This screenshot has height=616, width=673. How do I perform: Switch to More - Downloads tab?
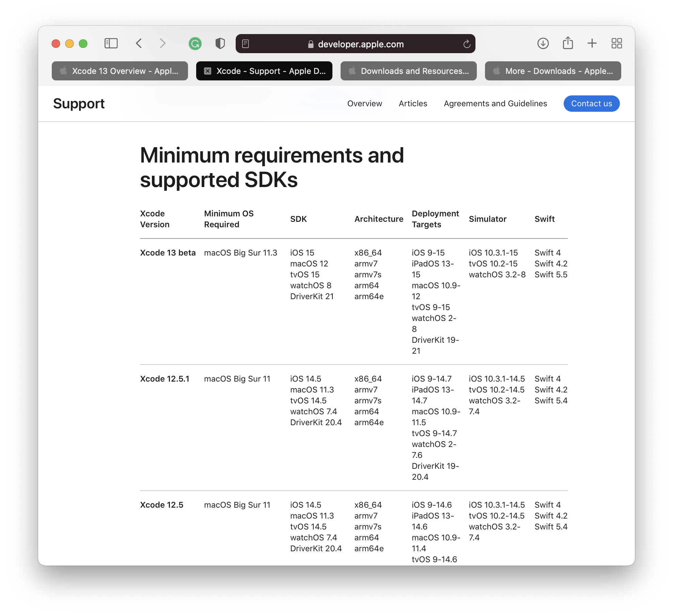(553, 71)
